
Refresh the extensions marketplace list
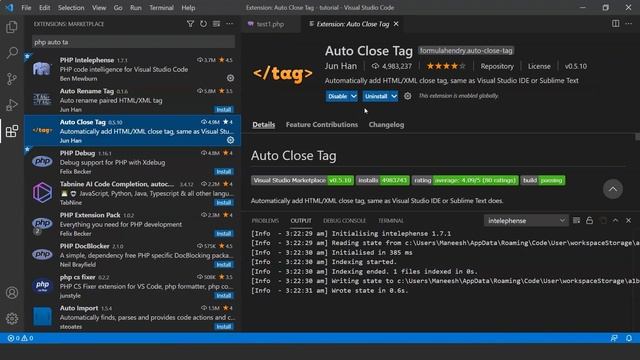coord(203,24)
